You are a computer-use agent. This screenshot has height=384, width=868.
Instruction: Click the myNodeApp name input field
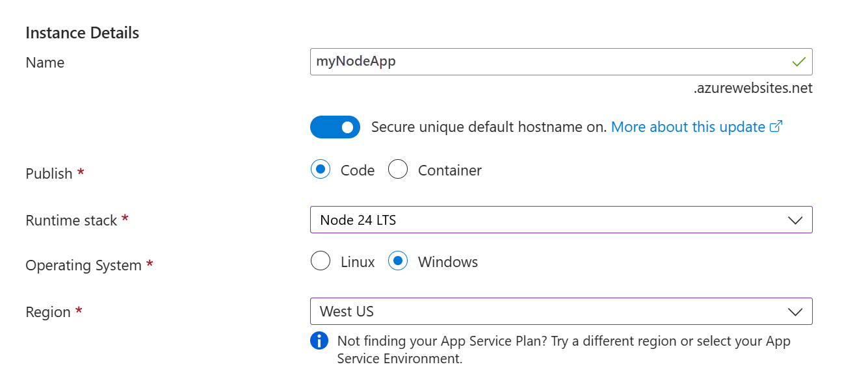[x=546, y=62]
